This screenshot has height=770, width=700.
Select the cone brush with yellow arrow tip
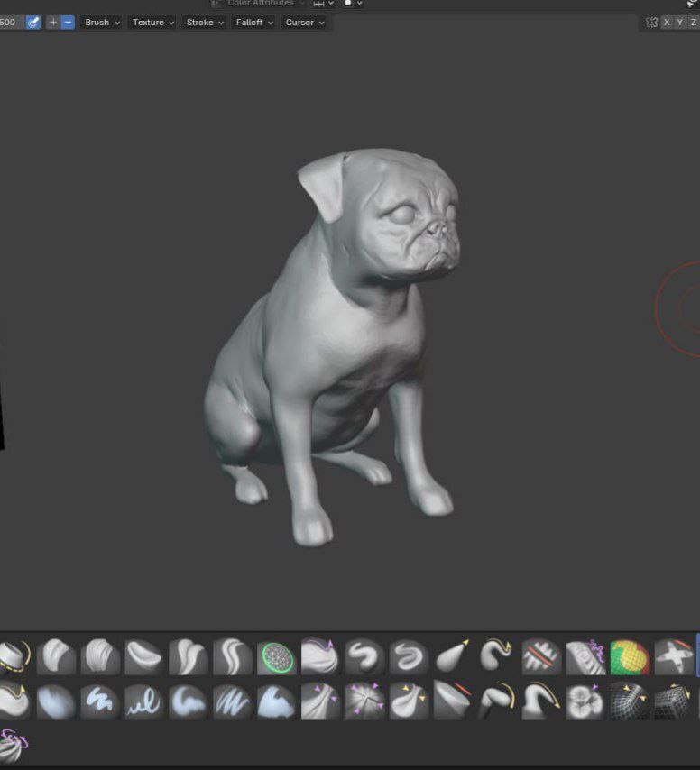[453, 657]
